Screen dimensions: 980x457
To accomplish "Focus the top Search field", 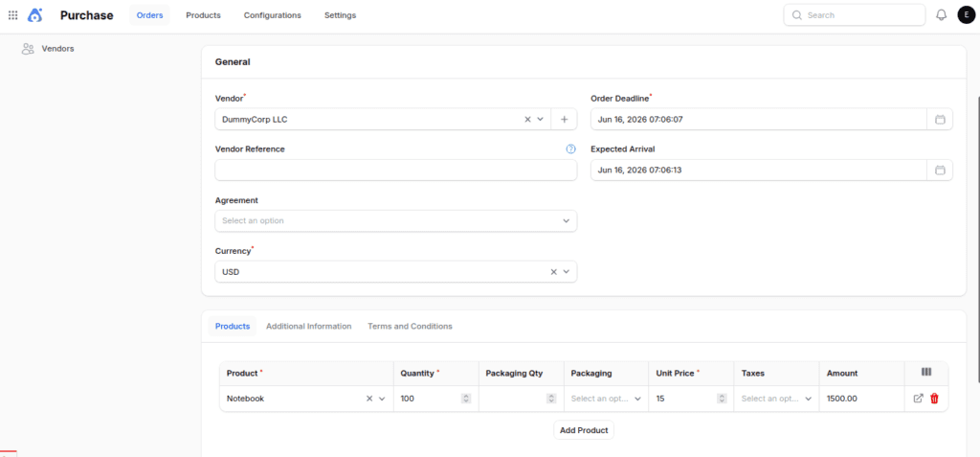I will 855,15.
